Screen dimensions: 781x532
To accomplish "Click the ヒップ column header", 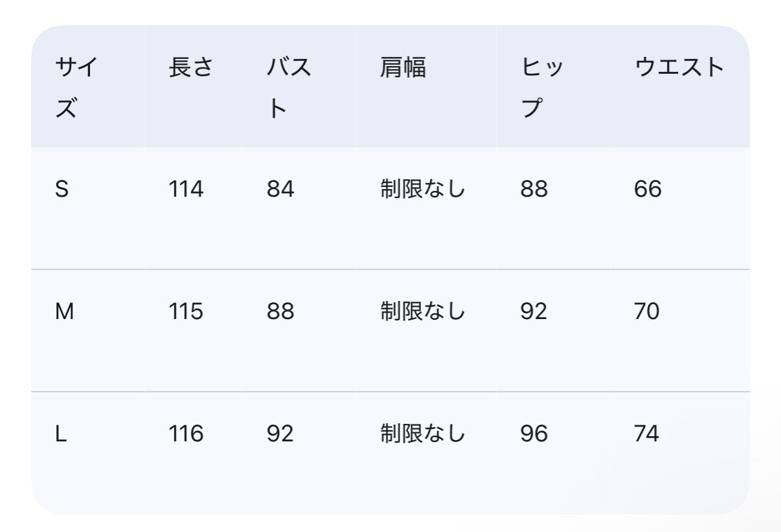I will coord(542,87).
